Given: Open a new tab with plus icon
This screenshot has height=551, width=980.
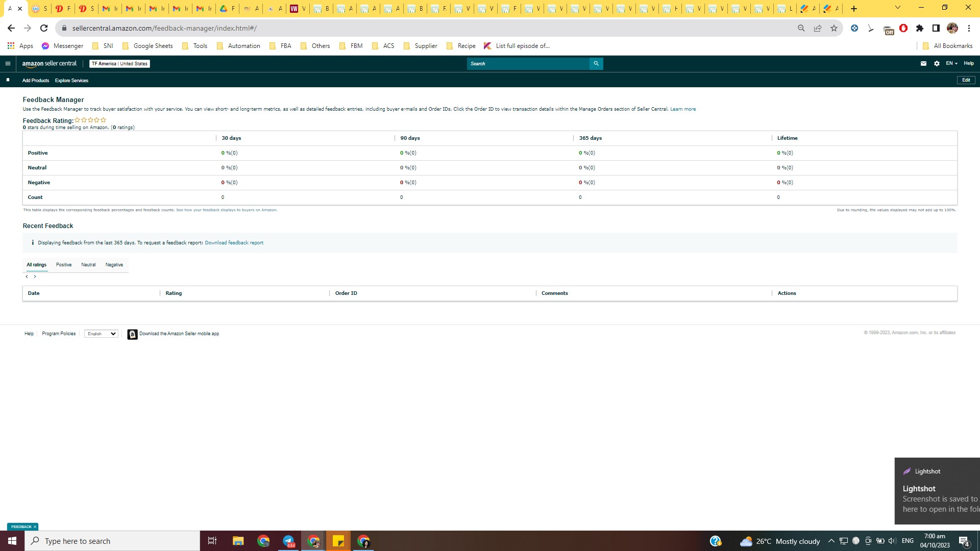Looking at the screenshot, I should pos(854,9).
